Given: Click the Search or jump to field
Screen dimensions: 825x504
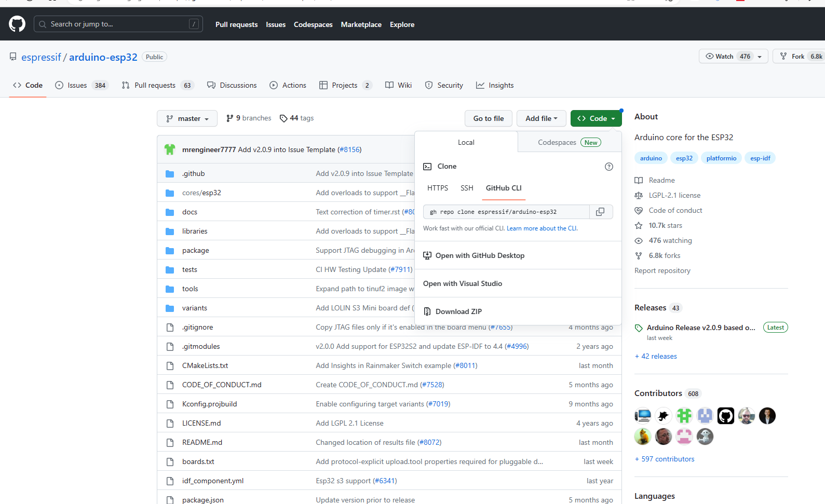Looking at the screenshot, I should (118, 24).
